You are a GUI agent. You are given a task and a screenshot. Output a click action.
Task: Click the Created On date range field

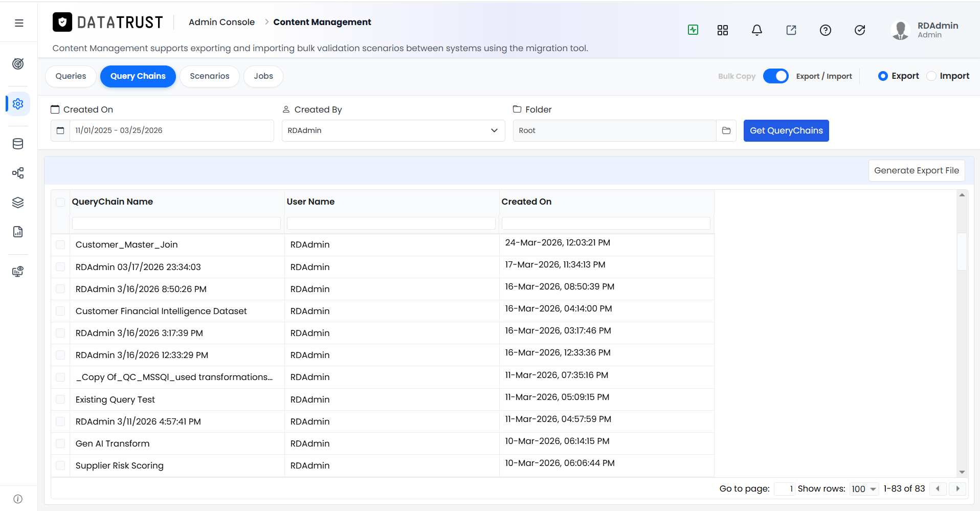pyautogui.click(x=172, y=130)
